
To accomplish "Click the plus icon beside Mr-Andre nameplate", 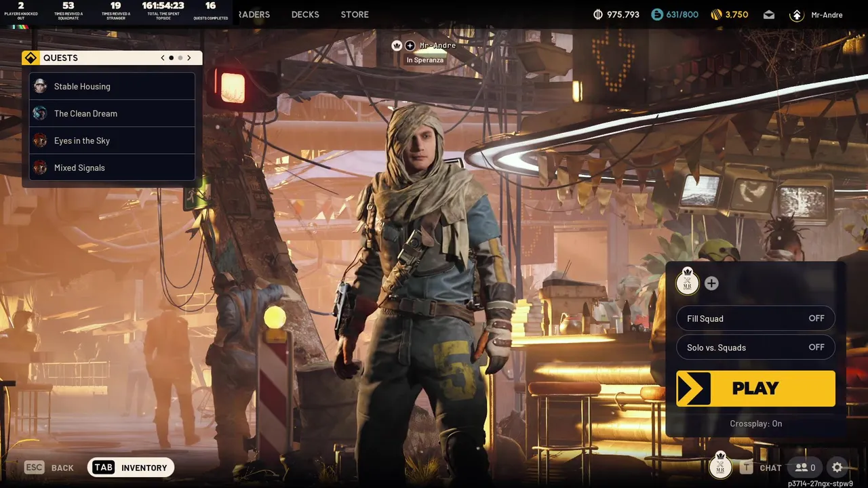I will click(410, 45).
